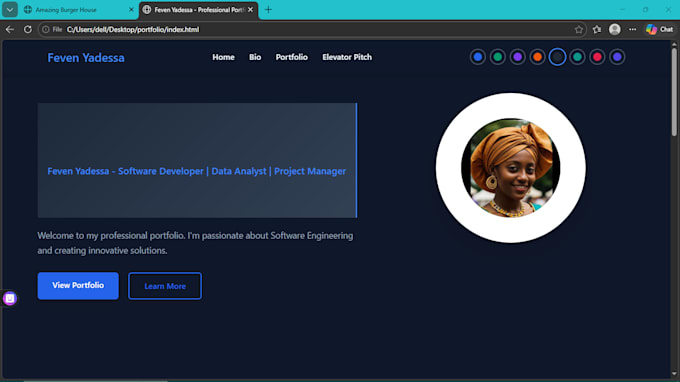Click the circular profile photo
Viewport: 680px width, 382px height.
[x=510, y=168]
